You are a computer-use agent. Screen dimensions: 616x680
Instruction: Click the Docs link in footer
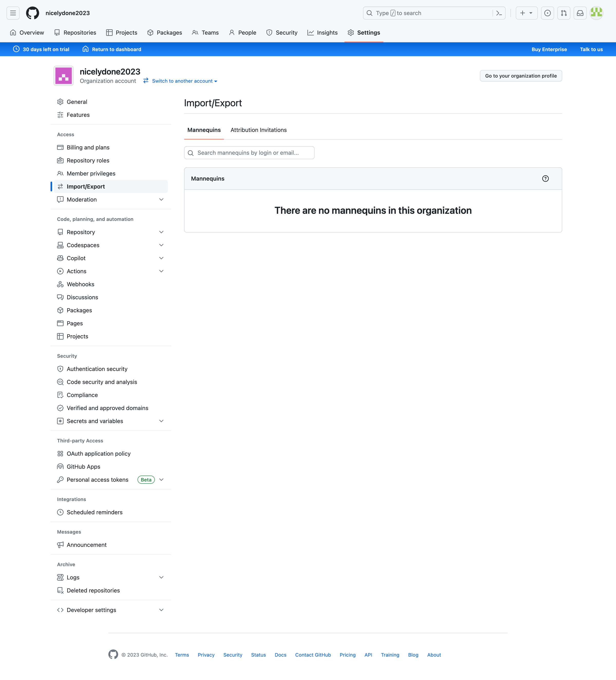(280, 655)
